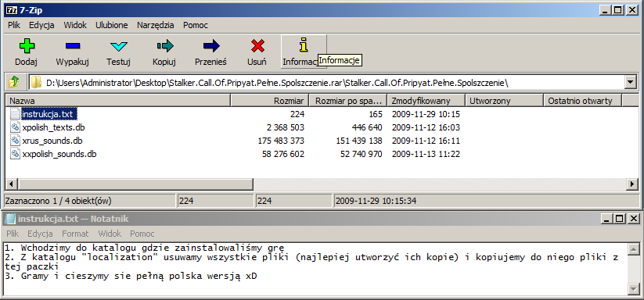Image resolution: width=644 pixels, height=300 pixels.
Task: Click the Usuń (delete) red X icon
Action: 257,46
